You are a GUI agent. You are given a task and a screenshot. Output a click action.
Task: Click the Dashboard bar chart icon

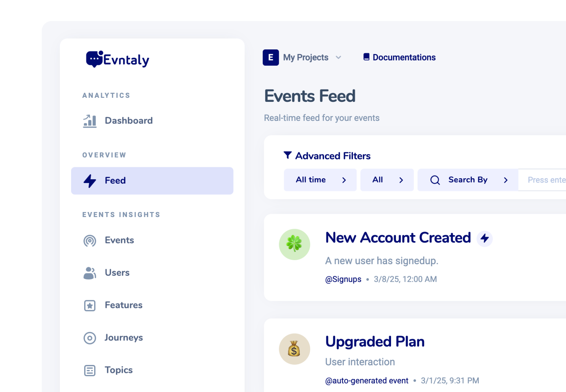pyautogui.click(x=90, y=121)
